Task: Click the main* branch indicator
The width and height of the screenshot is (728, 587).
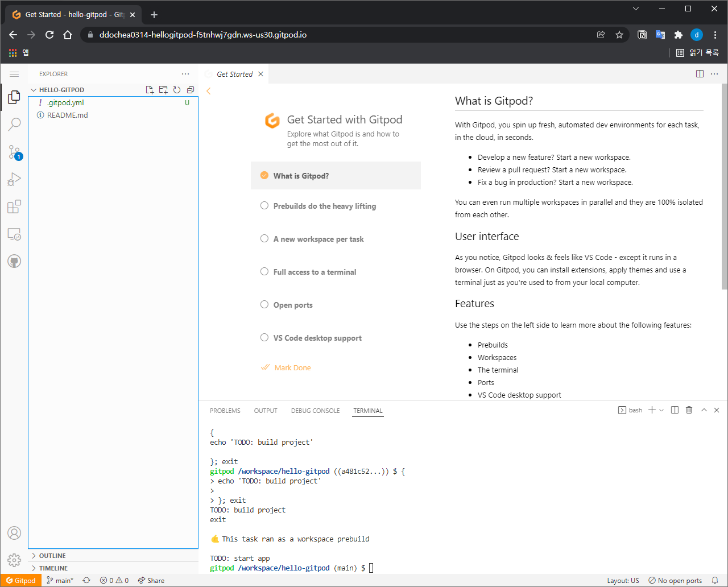Action: 60,581
